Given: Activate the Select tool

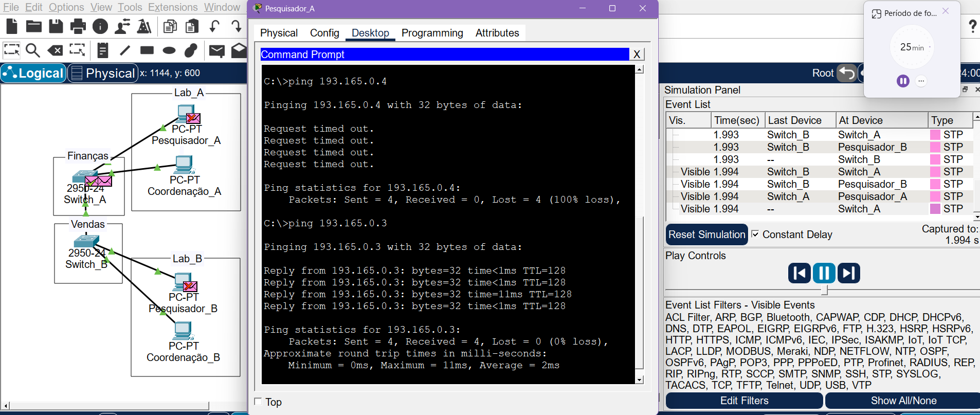Looking at the screenshot, I should click(11, 50).
